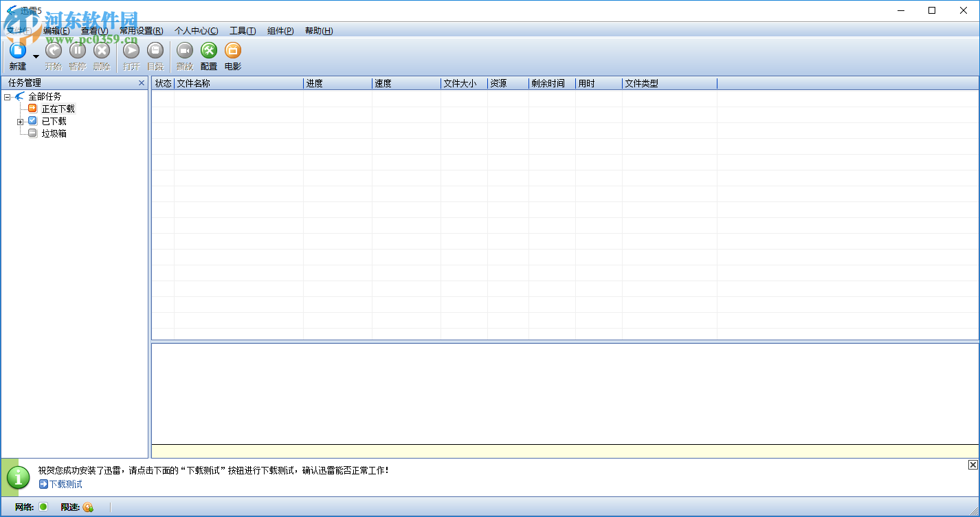Click the orange 电影 movie icon
The height and width of the screenshot is (517, 980).
[233, 50]
